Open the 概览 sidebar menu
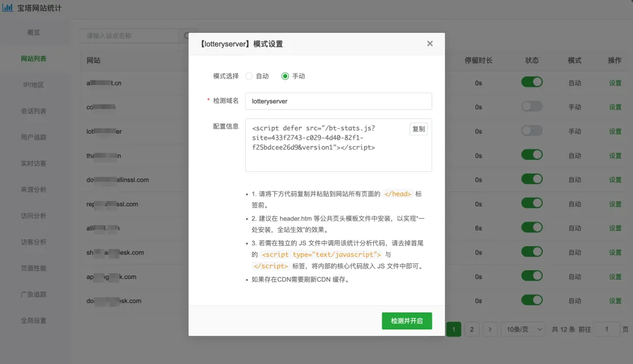Image resolution: width=633 pixels, height=364 pixels. tap(33, 32)
